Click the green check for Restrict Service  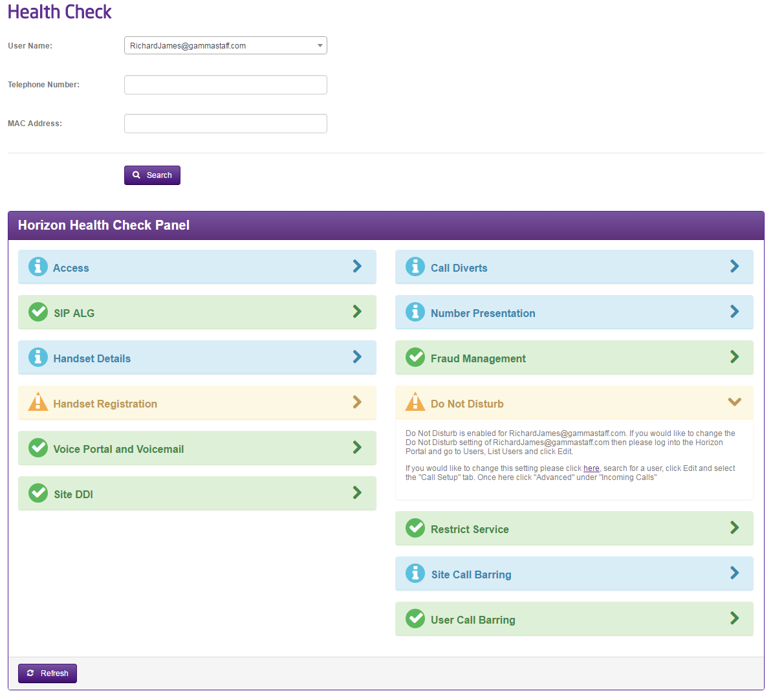415,528
